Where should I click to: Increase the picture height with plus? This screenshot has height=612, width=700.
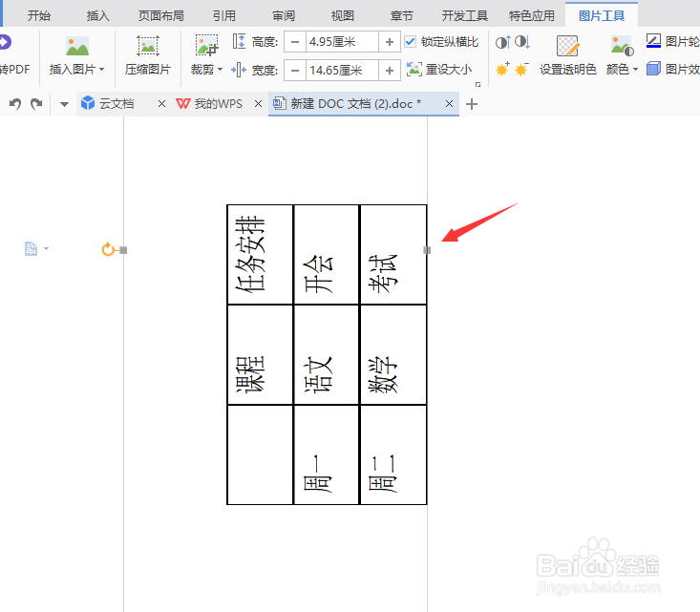point(390,42)
